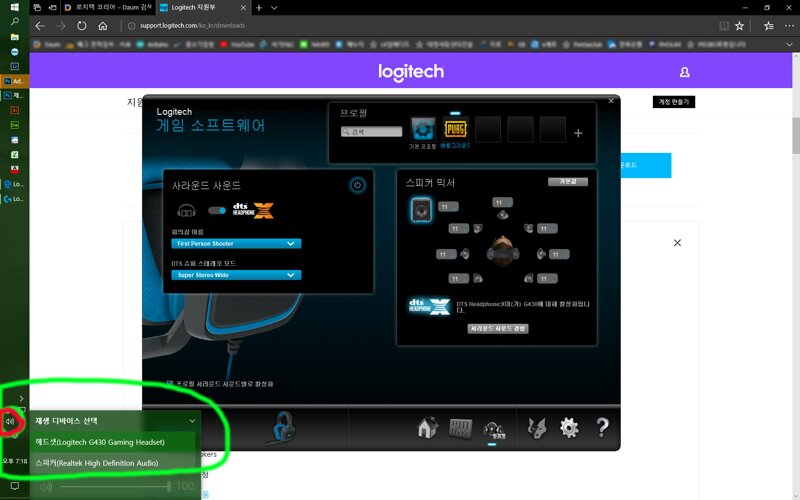
Task: Open the Windows Start menu
Action: 14,7
